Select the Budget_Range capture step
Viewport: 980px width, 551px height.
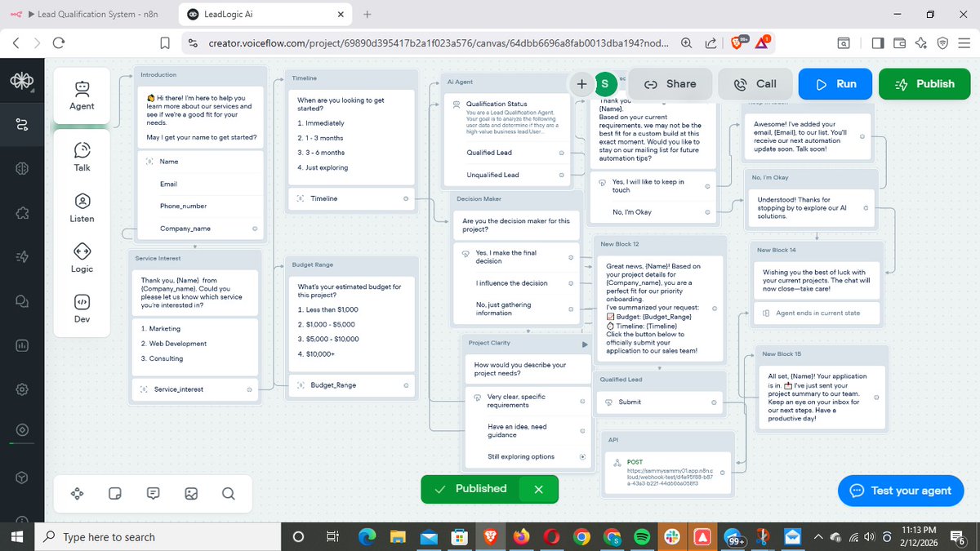coord(352,385)
